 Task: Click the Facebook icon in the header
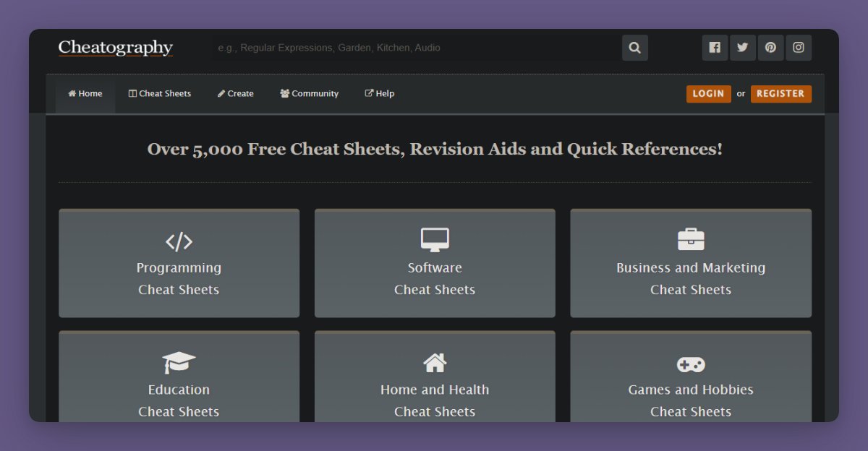click(715, 47)
